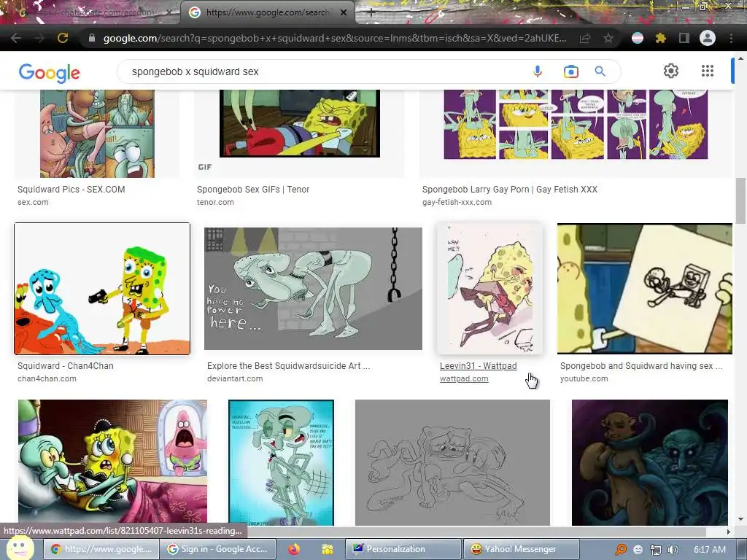This screenshot has height=560, width=747.
Task: Click the horizontal scrollbar right arrow
Action: (729, 532)
